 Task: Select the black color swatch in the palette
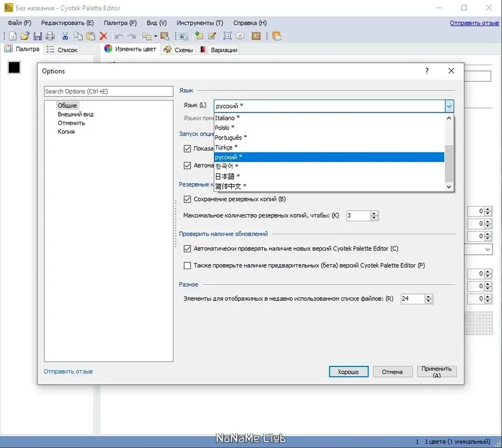coord(14,68)
